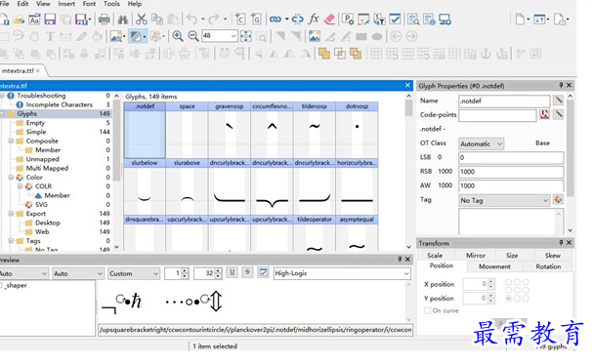Click the anchor icon in toolbar

[486, 54]
